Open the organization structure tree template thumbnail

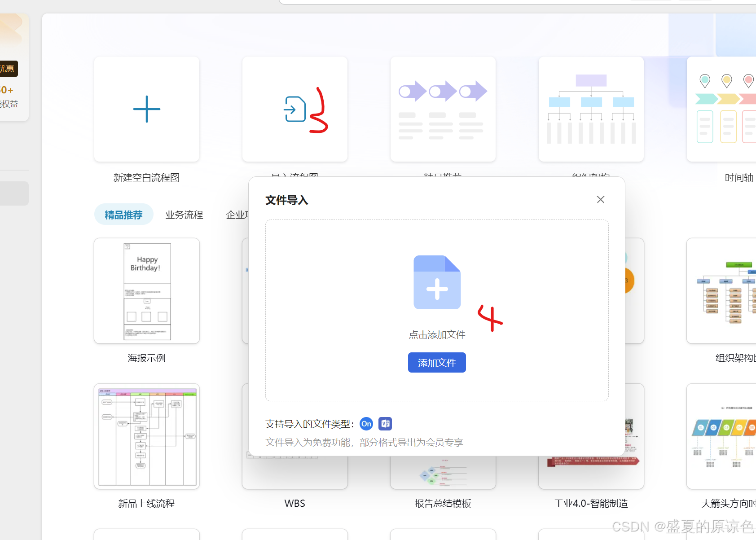[x=721, y=291]
